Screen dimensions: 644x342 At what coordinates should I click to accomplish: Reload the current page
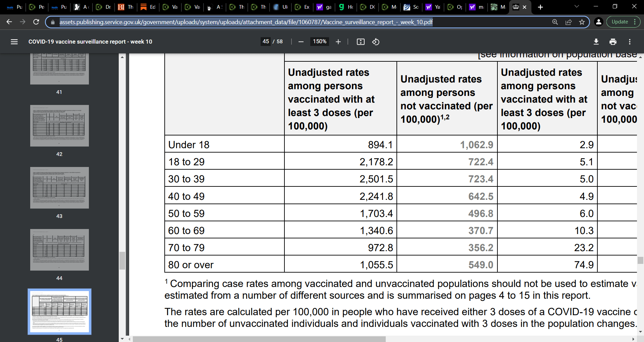point(36,22)
